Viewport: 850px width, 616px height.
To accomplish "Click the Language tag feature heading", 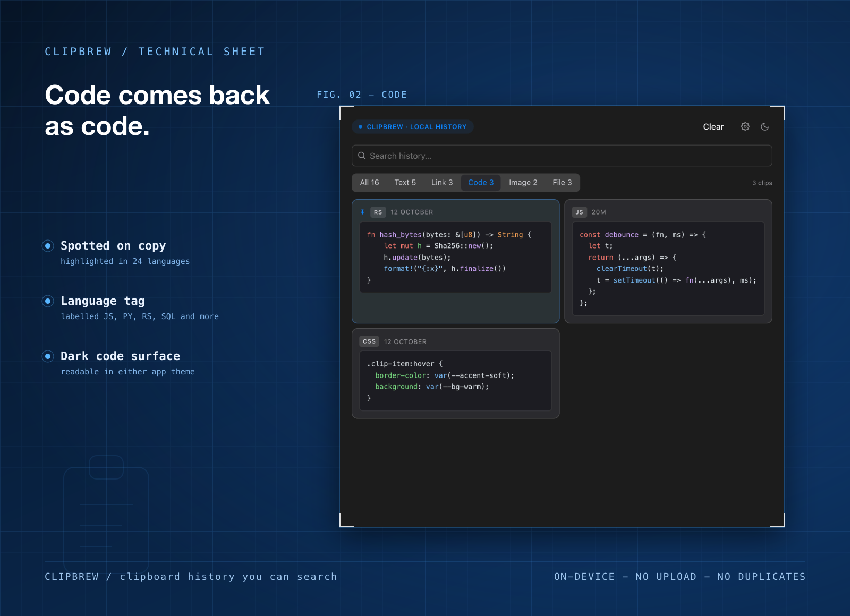I will coord(103,301).
